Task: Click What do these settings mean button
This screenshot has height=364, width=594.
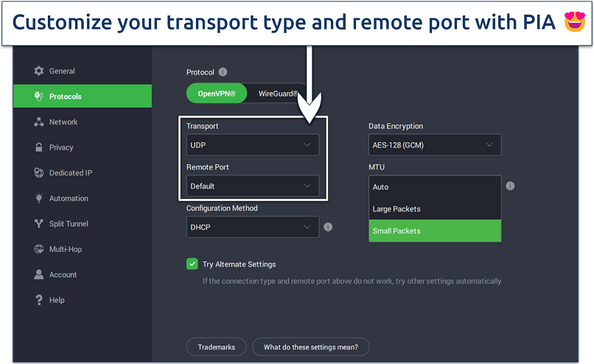Action: point(310,346)
